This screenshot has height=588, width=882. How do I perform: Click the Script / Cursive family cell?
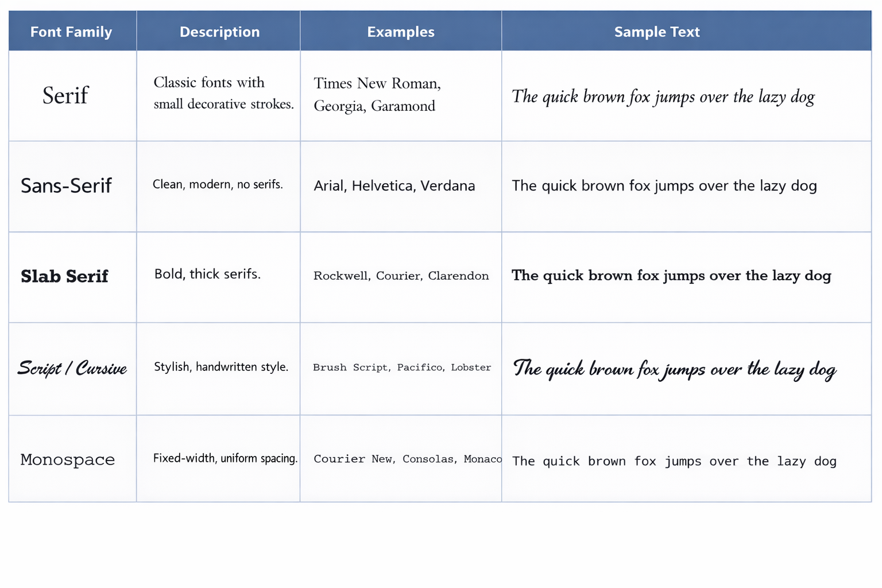[72, 367]
